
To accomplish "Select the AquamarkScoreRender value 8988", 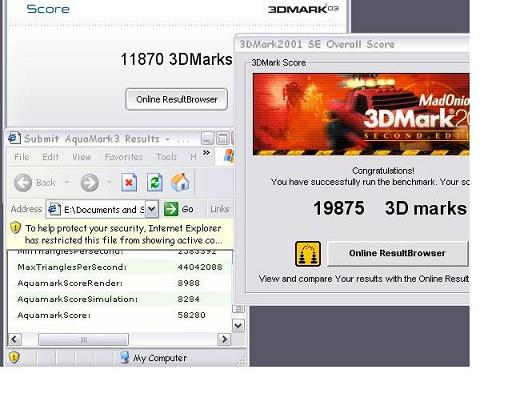I will 189,283.
